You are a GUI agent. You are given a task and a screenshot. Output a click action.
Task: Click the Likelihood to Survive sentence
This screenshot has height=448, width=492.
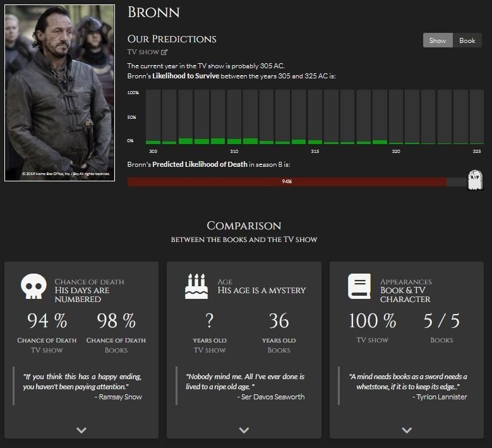pos(232,76)
